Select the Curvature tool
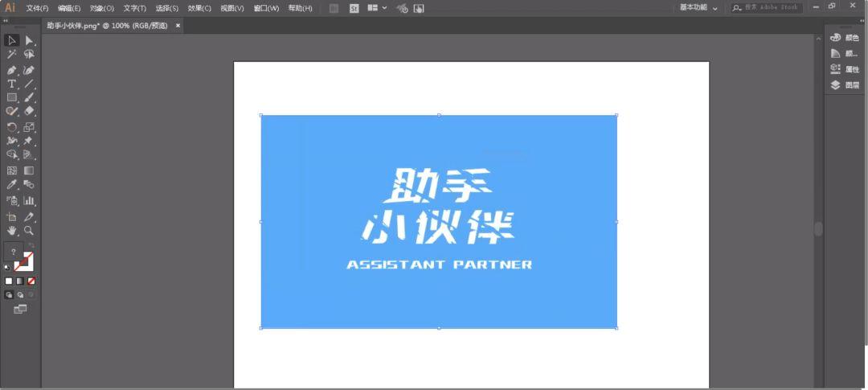The width and height of the screenshot is (868, 390). [x=30, y=70]
